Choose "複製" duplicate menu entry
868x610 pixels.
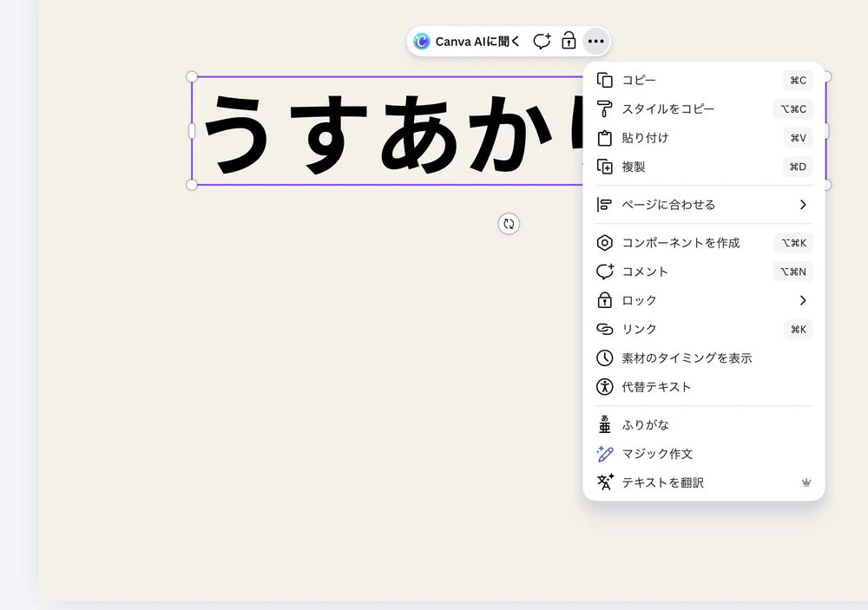tap(704, 167)
